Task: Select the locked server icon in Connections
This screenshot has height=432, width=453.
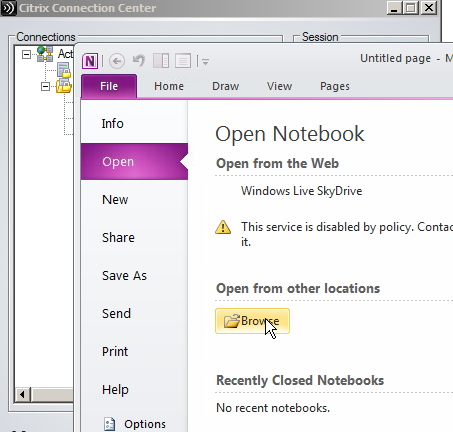Action: pyautogui.click(x=64, y=70)
